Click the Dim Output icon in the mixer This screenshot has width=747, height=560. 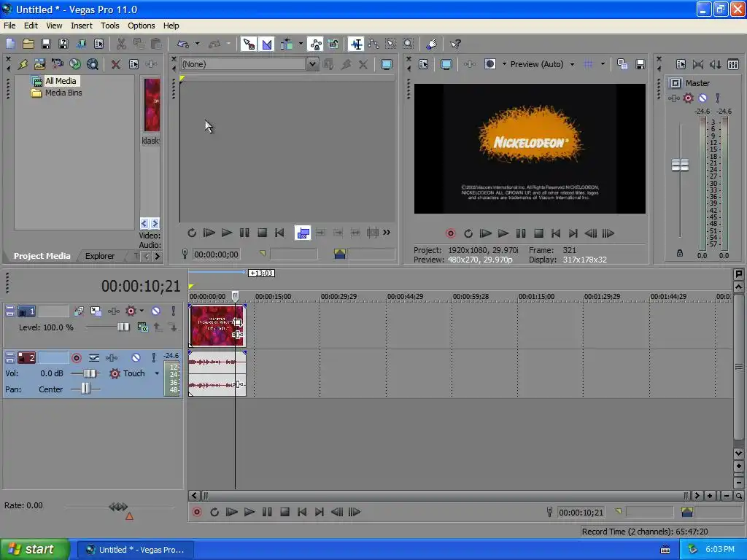coord(716,64)
